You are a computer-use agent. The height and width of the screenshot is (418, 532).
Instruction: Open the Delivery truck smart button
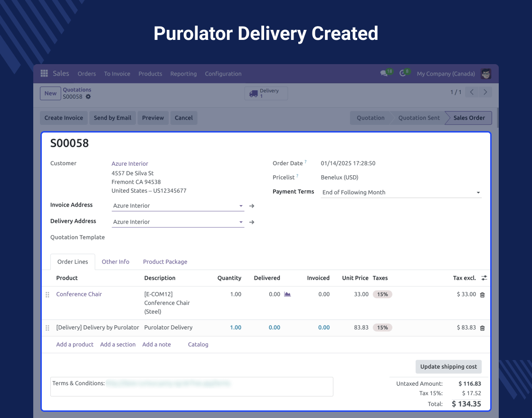[x=266, y=93]
